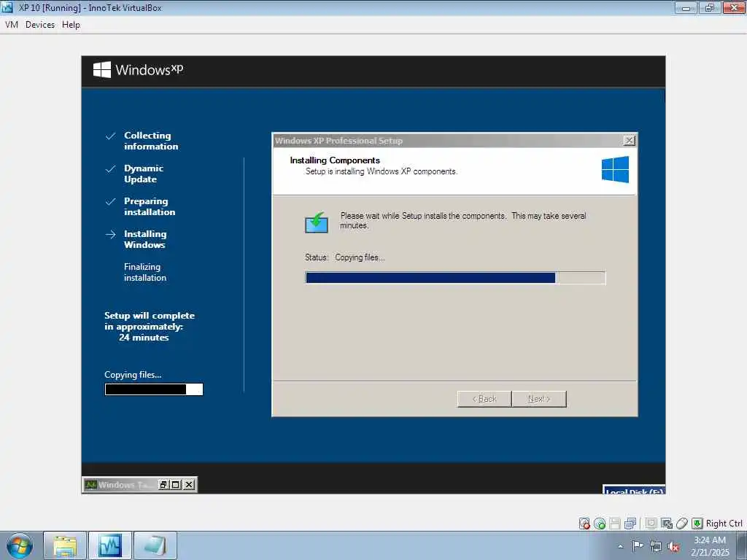Click the sidebar Copying files progress bar
This screenshot has width=747, height=560.
[x=154, y=389]
